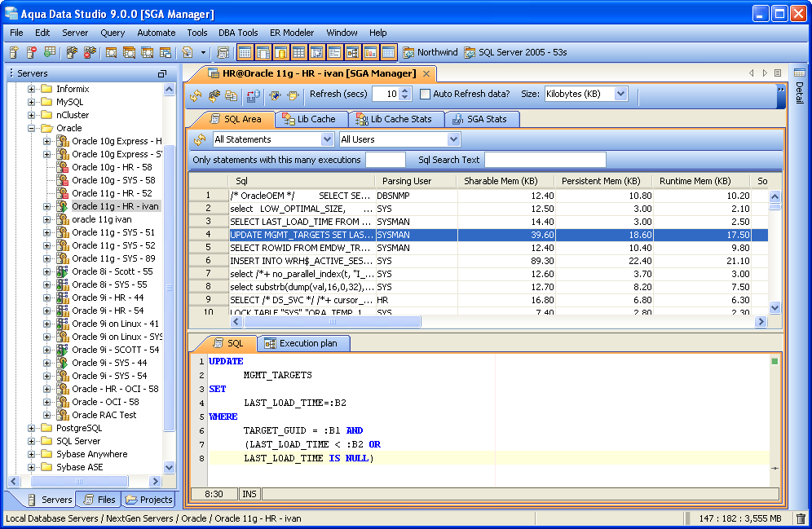This screenshot has width=812, height=529.
Task: Expand the PostgreSQL folder in server tree
Action: (x=32, y=428)
